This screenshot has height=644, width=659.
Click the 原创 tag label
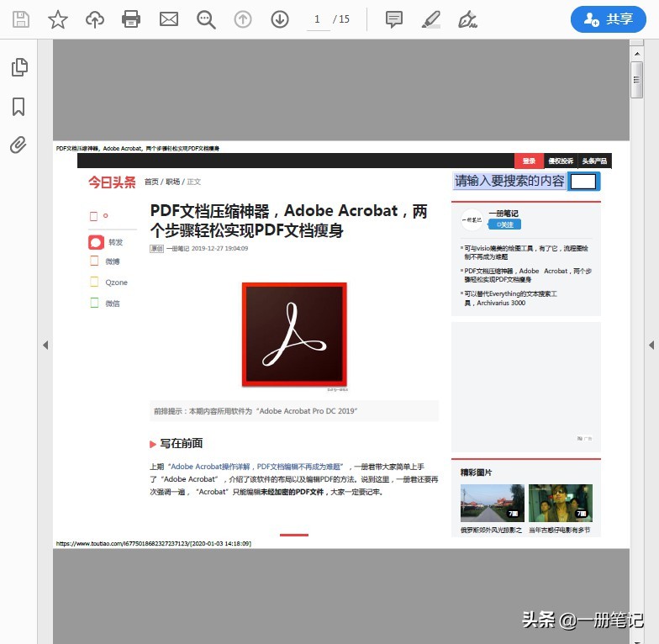pyautogui.click(x=156, y=249)
